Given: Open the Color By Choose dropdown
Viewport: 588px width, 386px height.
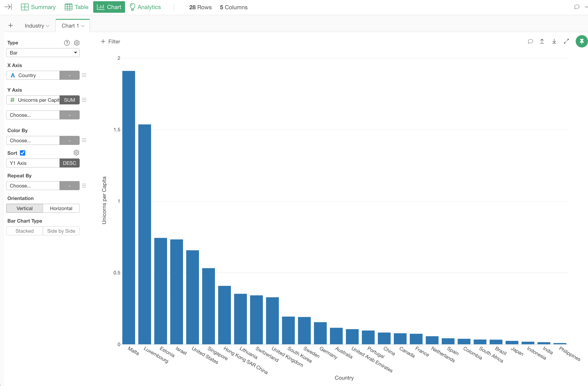Looking at the screenshot, I should point(33,140).
